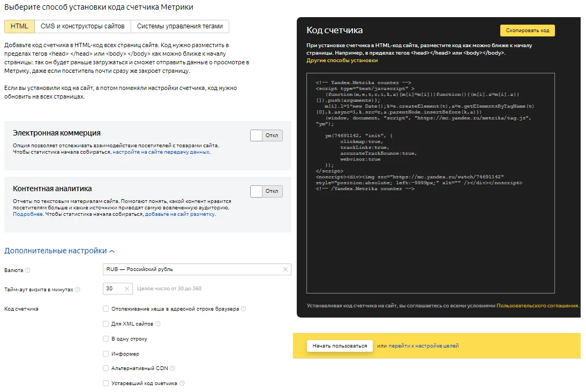The width and height of the screenshot is (586, 392).
Task: Open help icon beside Тайм-аут визита в минутах
Action: pyautogui.click(x=77, y=290)
